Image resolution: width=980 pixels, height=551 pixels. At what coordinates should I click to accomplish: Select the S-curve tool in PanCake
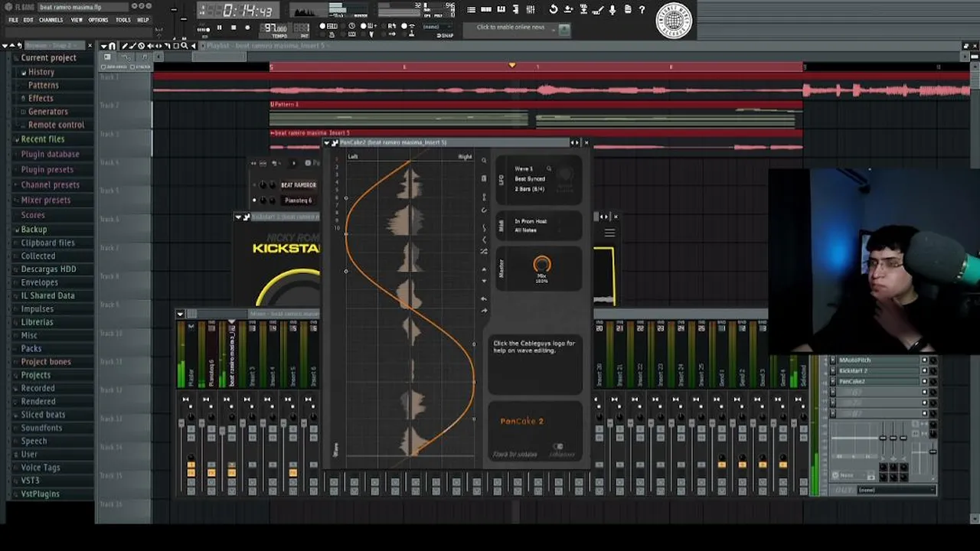point(484,227)
